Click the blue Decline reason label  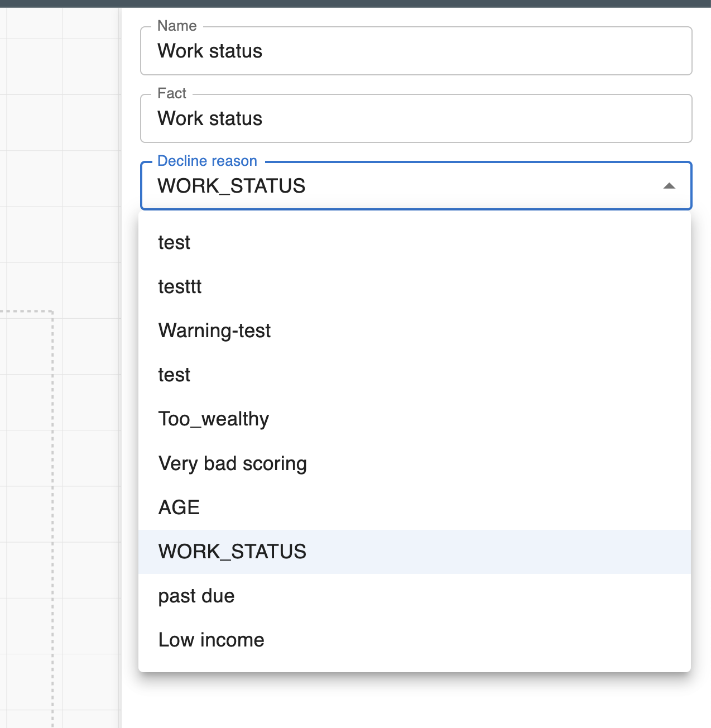click(207, 161)
